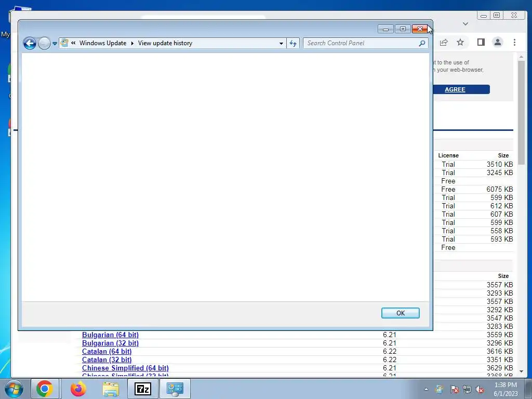Open the recent pages dropdown arrow
Image resolution: width=532 pixels, height=399 pixels.
pos(55,44)
